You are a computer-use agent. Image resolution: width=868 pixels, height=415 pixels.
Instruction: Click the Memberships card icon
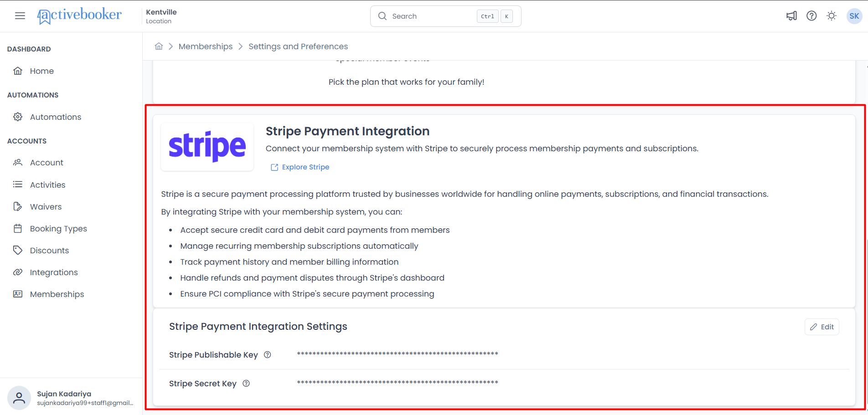(x=18, y=294)
